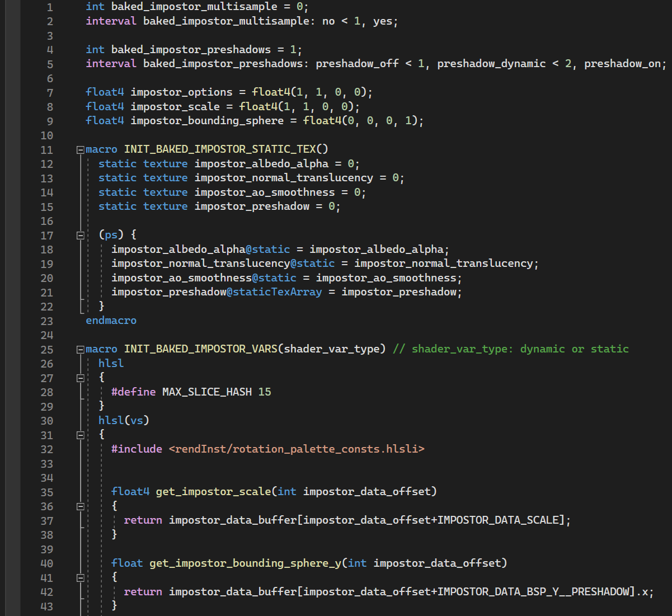Click the get_impostor_scale function name
Image resolution: width=672 pixels, height=616 pixels.
213,491
